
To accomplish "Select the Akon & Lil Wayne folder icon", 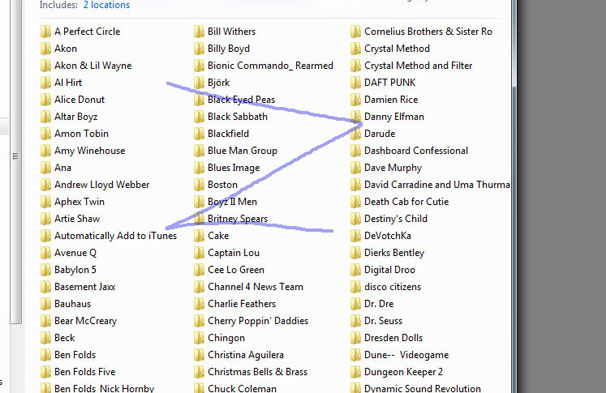I will pyautogui.click(x=46, y=65).
